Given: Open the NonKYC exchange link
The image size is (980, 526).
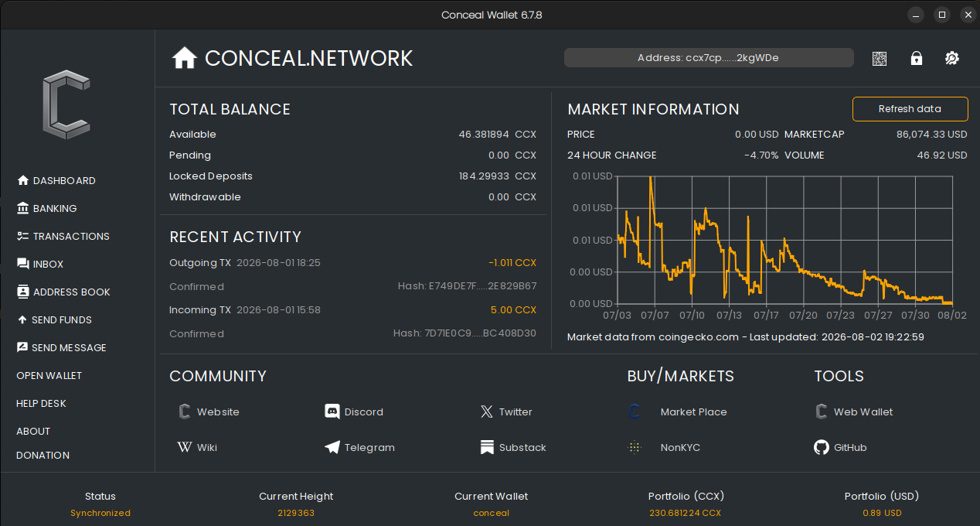Looking at the screenshot, I should pos(680,447).
